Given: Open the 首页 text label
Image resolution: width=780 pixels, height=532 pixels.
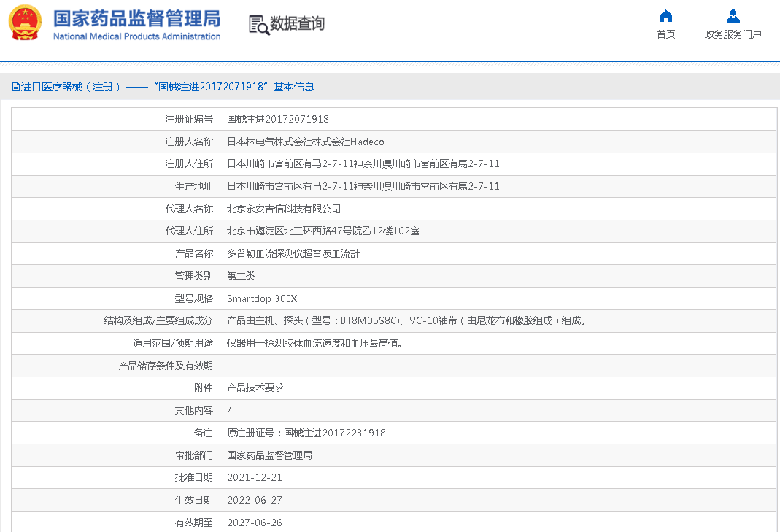Looking at the screenshot, I should 665,34.
